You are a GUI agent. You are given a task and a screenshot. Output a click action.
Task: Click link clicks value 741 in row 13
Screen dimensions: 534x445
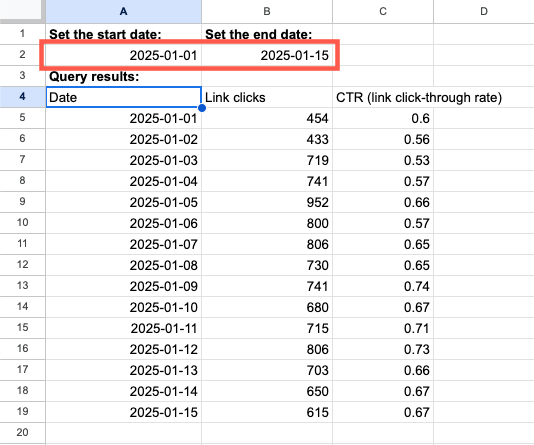click(x=267, y=286)
